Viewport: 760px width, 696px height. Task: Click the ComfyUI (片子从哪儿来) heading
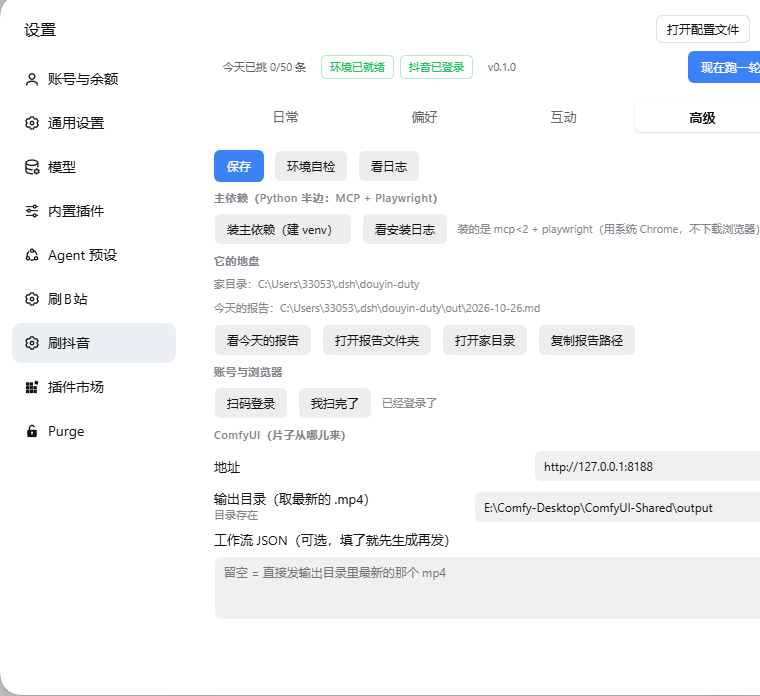(x=280, y=435)
